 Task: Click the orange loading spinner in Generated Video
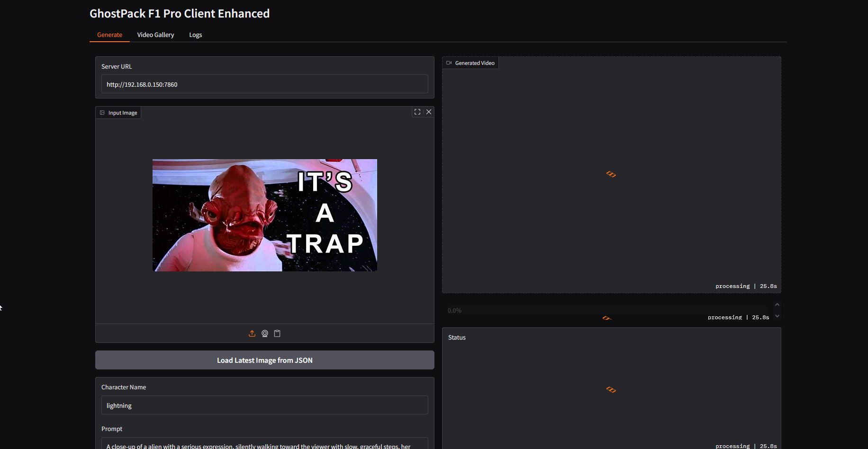click(611, 174)
